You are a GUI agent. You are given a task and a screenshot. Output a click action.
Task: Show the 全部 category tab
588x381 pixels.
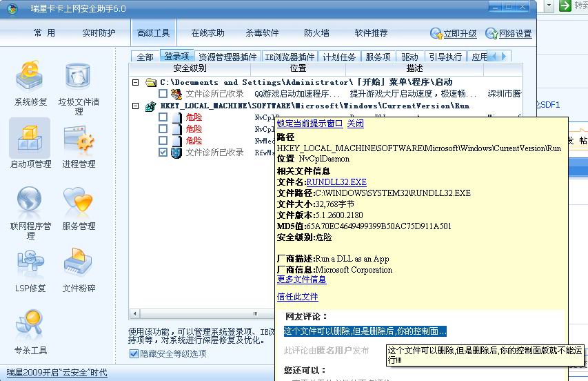[x=145, y=57]
